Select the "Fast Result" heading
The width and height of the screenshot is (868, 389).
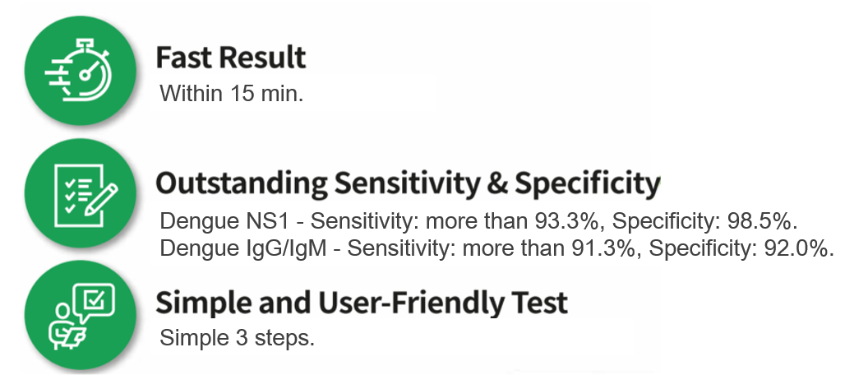(231, 58)
